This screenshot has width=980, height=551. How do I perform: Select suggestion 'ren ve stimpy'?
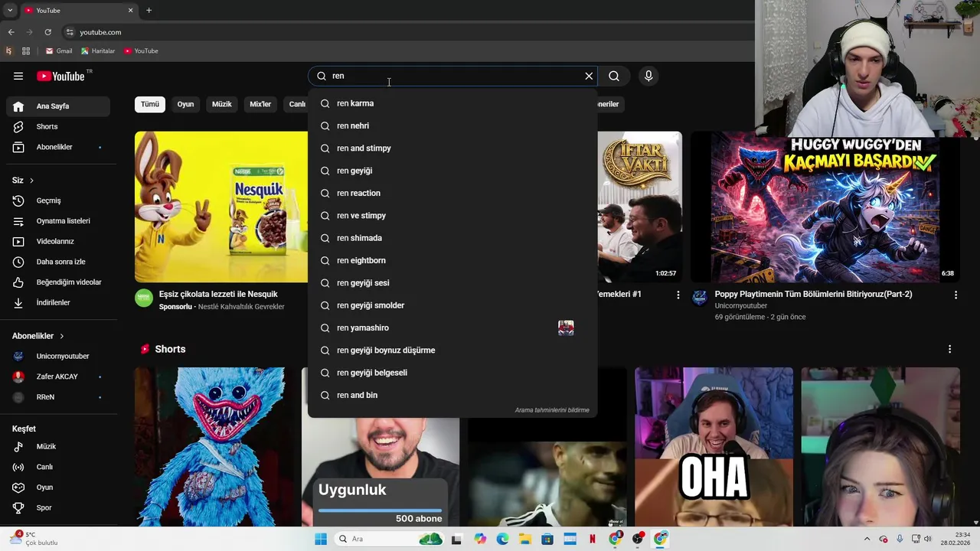tap(452, 215)
